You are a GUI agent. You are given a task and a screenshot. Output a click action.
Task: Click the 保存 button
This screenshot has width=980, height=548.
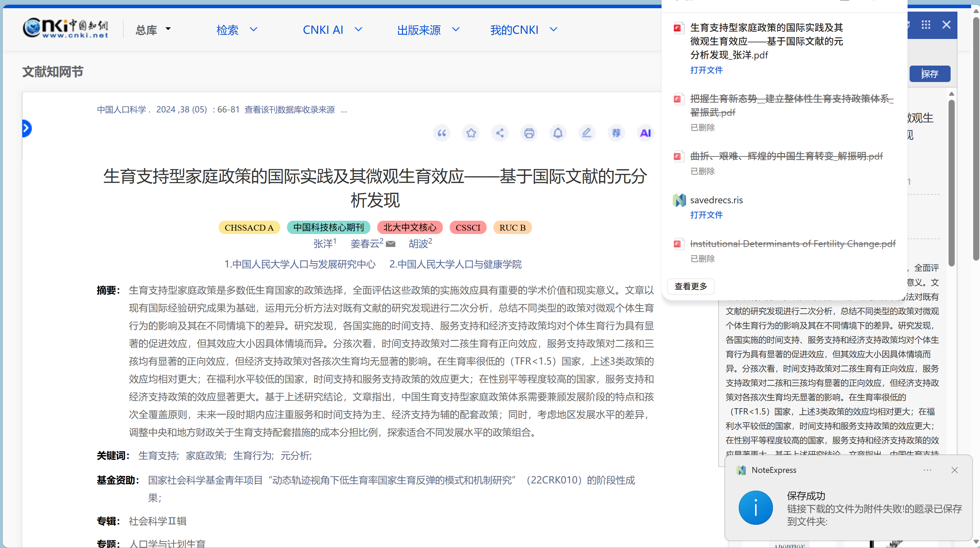(x=930, y=74)
